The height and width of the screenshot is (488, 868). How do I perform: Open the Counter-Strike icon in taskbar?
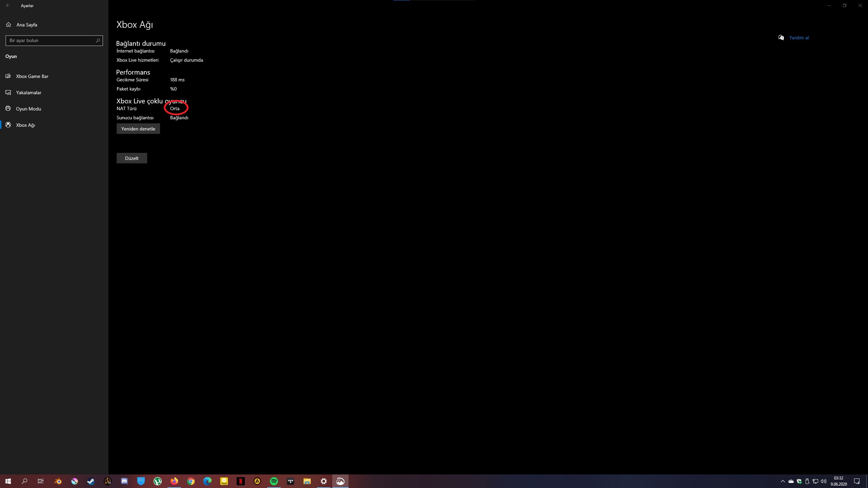point(108,481)
